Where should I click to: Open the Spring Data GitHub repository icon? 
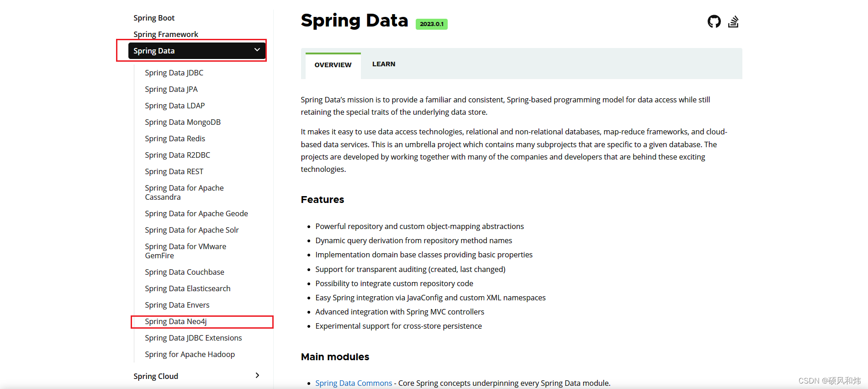coord(714,21)
